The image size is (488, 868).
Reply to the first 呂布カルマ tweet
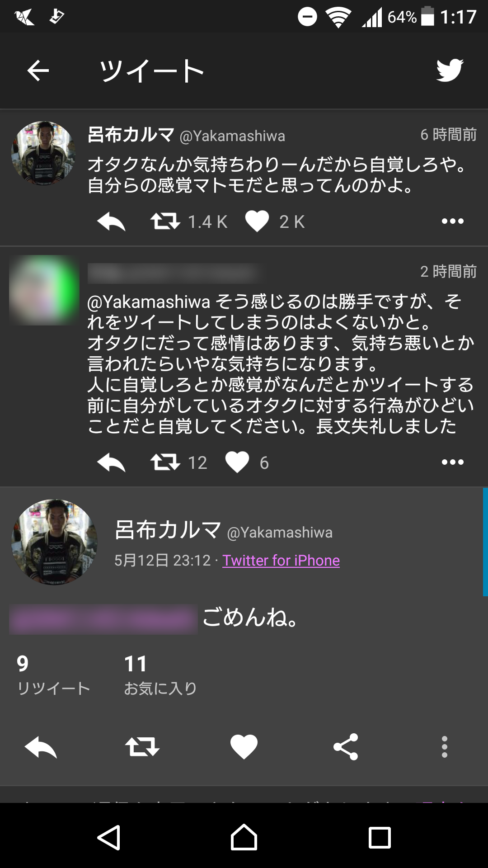coord(111,222)
